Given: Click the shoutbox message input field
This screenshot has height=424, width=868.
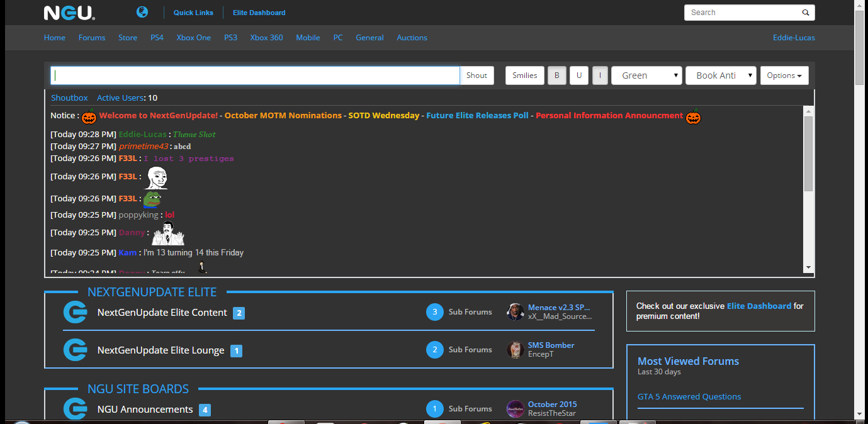Looking at the screenshot, I should tap(255, 75).
